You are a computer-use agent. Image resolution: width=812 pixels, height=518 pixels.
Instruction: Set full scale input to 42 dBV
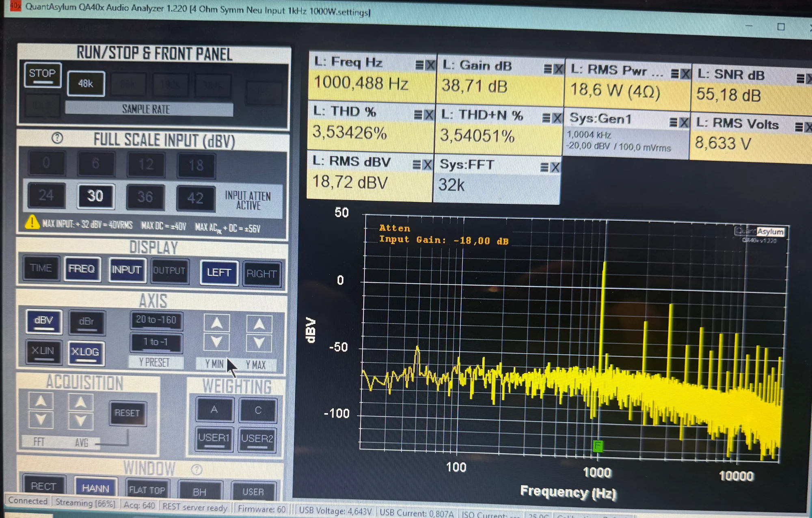coord(196,199)
